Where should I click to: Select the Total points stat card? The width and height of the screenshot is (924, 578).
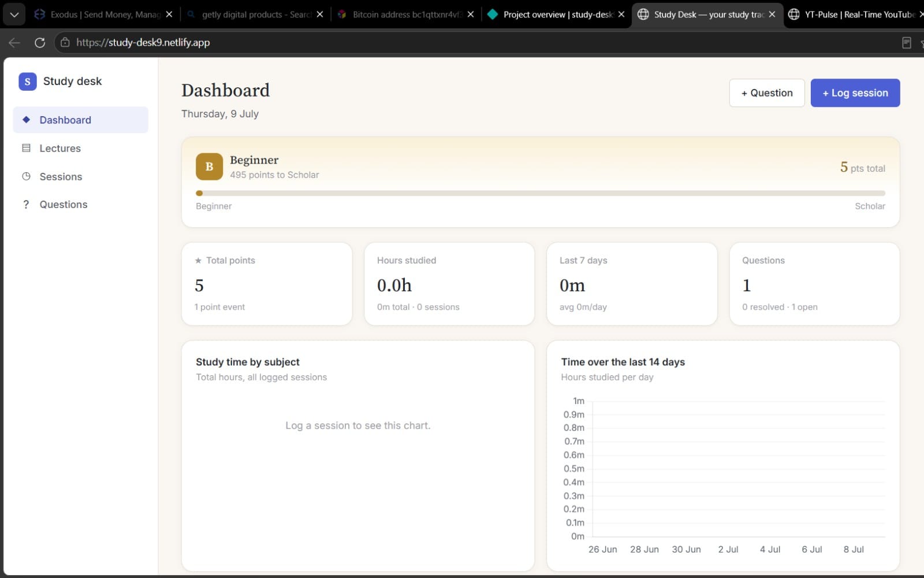[267, 284]
